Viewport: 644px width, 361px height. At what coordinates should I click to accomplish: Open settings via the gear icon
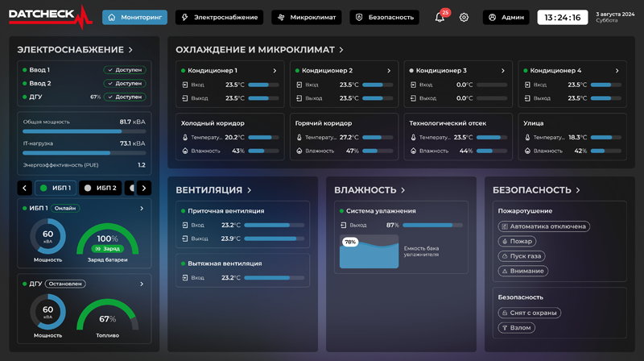[x=464, y=17]
